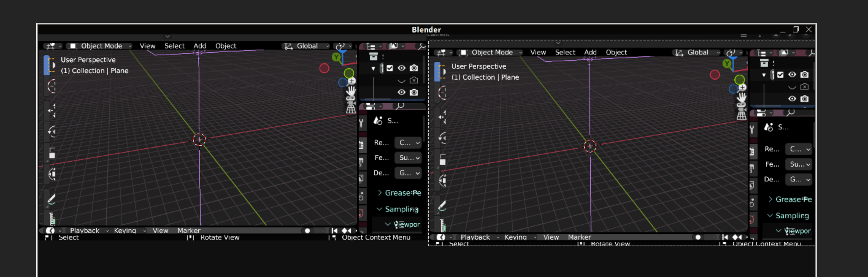The width and height of the screenshot is (868, 277).
Task: Click the render settings icon beside S... in right panel
Action: point(768,127)
